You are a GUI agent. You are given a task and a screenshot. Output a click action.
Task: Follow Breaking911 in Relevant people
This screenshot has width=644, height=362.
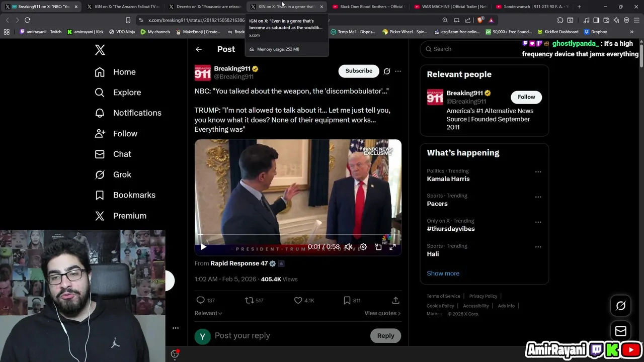[x=526, y=97]
